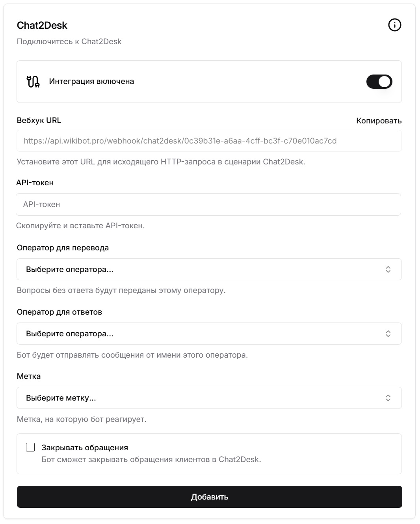Click the Оператор для перевода label
Screen dimensions: 420x524
(63, 248)
